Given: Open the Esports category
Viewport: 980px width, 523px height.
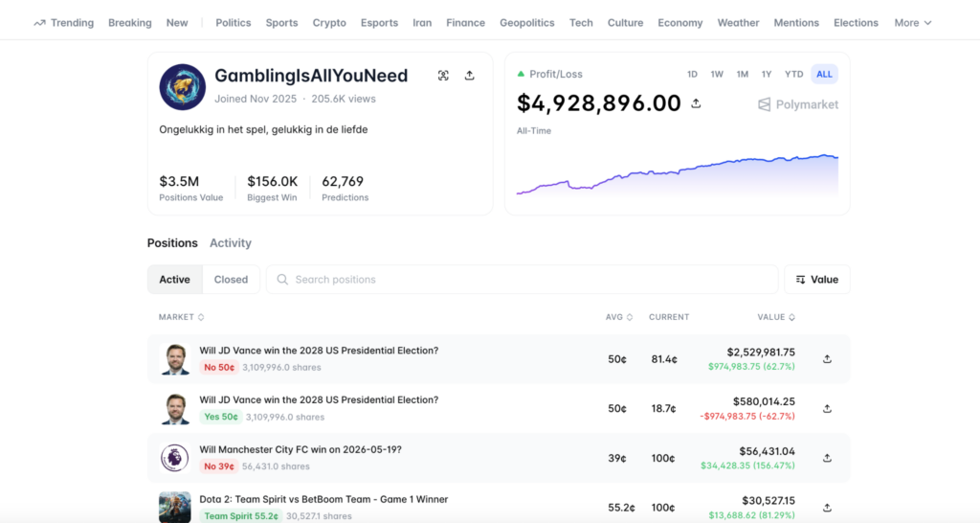Looking at the screenshot, I should [379, 23].
